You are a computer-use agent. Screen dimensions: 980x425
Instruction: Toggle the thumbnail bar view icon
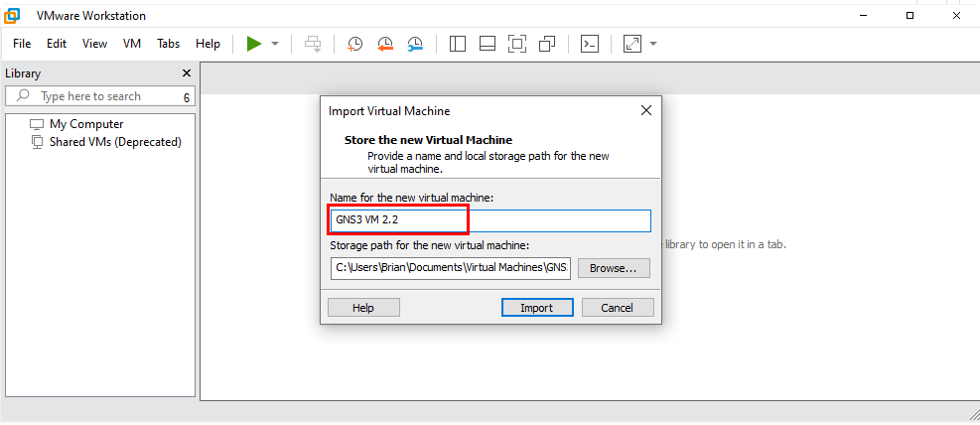488,44
